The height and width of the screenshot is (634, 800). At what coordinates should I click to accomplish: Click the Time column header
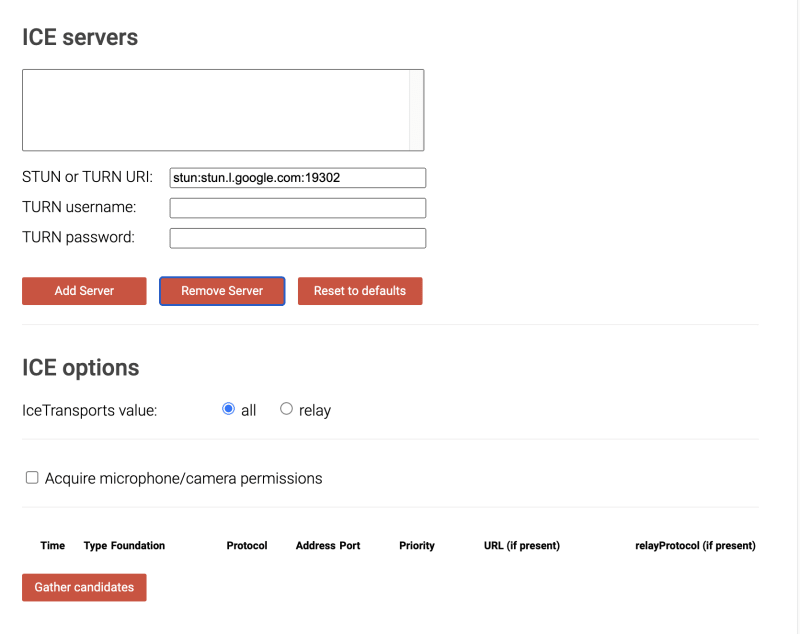tap(53, 546)
